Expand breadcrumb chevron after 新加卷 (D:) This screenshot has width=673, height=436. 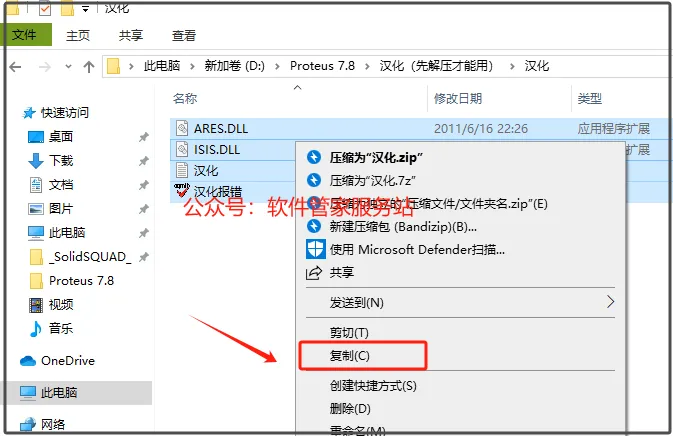pos(277,67)
